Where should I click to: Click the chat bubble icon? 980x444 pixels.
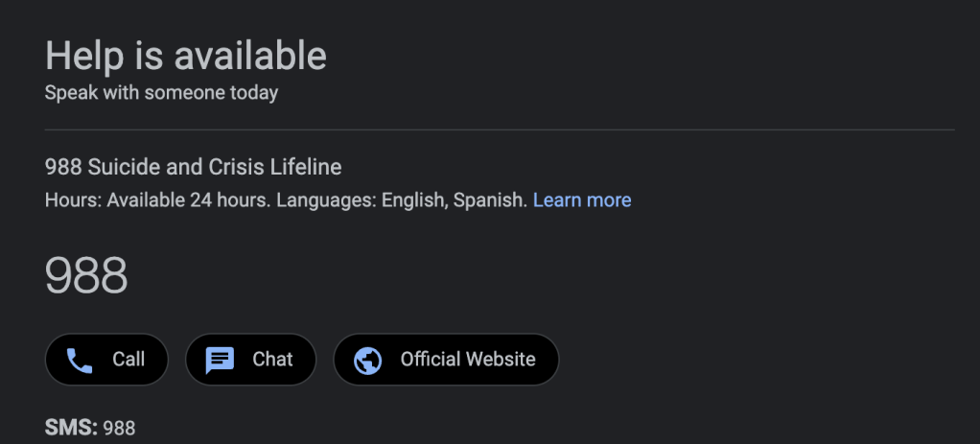pyautogui.click(x=220, y=361)
